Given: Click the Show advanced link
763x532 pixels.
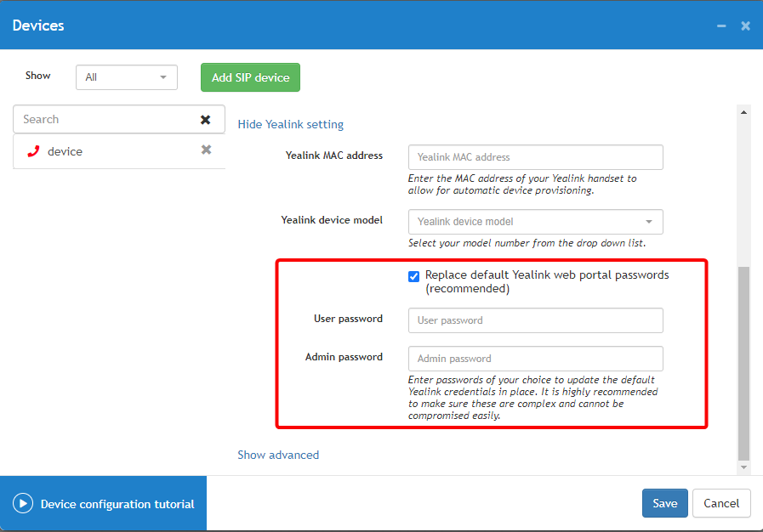Looking at the screenshot, I should pyautogui.click(x=278, y=456).
